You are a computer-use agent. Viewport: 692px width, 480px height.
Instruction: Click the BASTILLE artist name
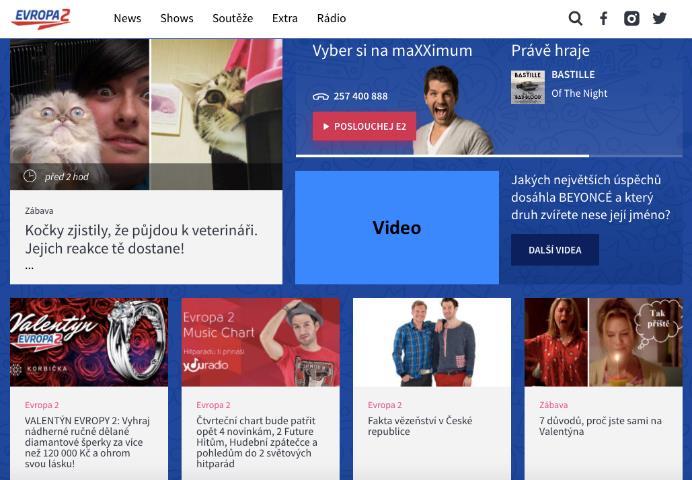(x=573, y=75)
